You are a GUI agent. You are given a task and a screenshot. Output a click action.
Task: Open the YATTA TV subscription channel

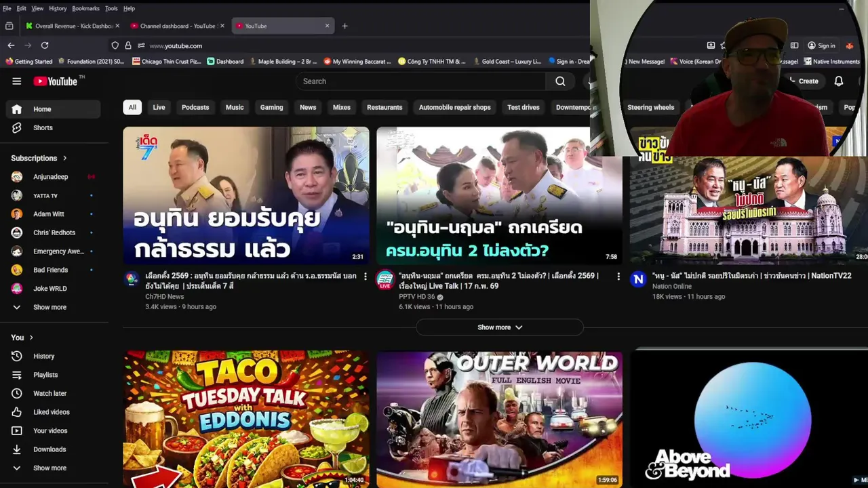click(53, 195)
